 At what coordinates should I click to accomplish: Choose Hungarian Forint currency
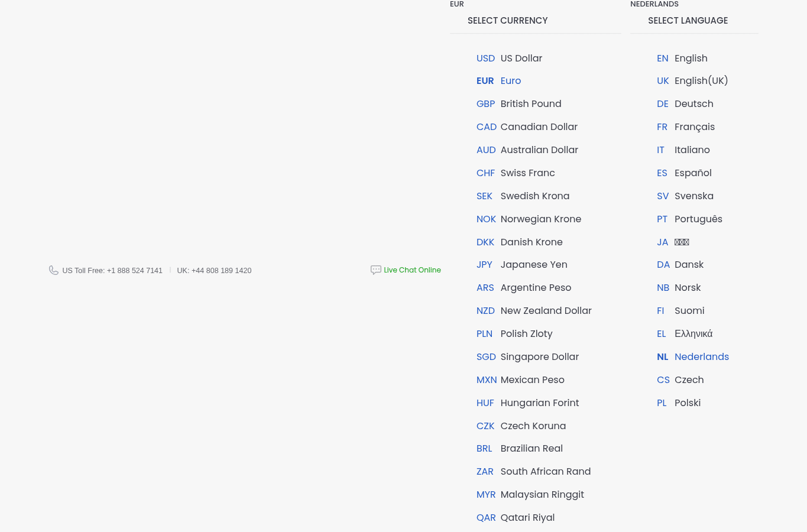528,403
